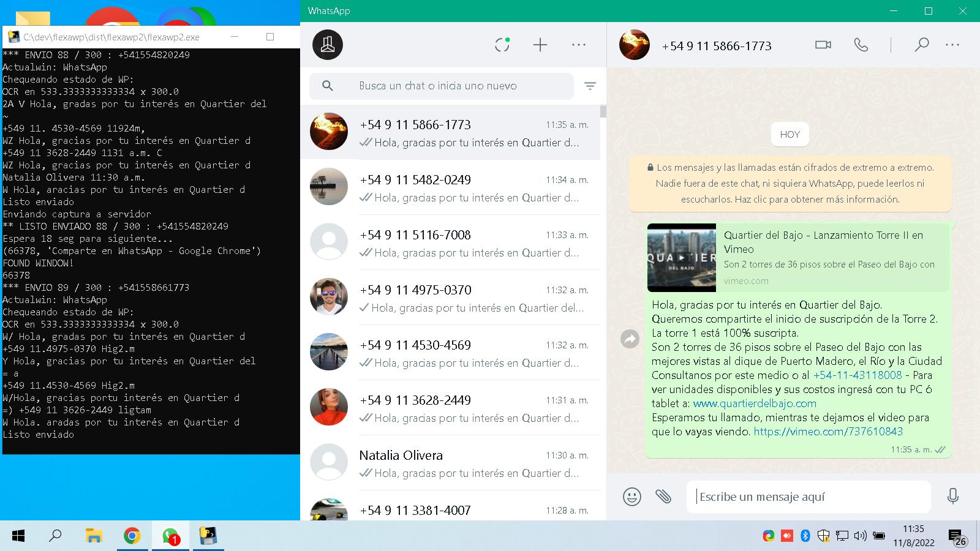980x551 pixels.
Task: Click the 11:35 a. m. message timestamp in the chat bubble
Action: click(x=911, y=449)
